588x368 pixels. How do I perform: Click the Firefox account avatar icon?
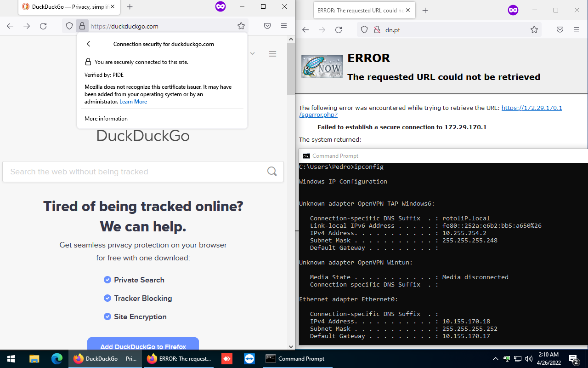click(220, 6)
